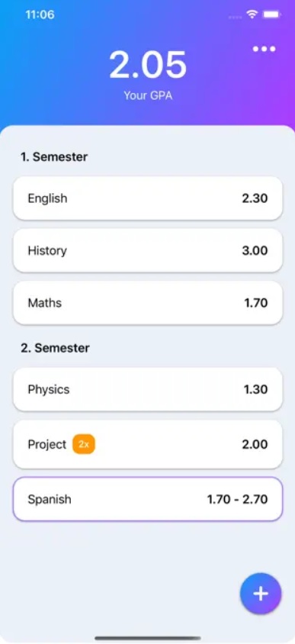Tap the home indicator bar
The width and height of the screenshot is (295, 644).
(x=148, y=638)
